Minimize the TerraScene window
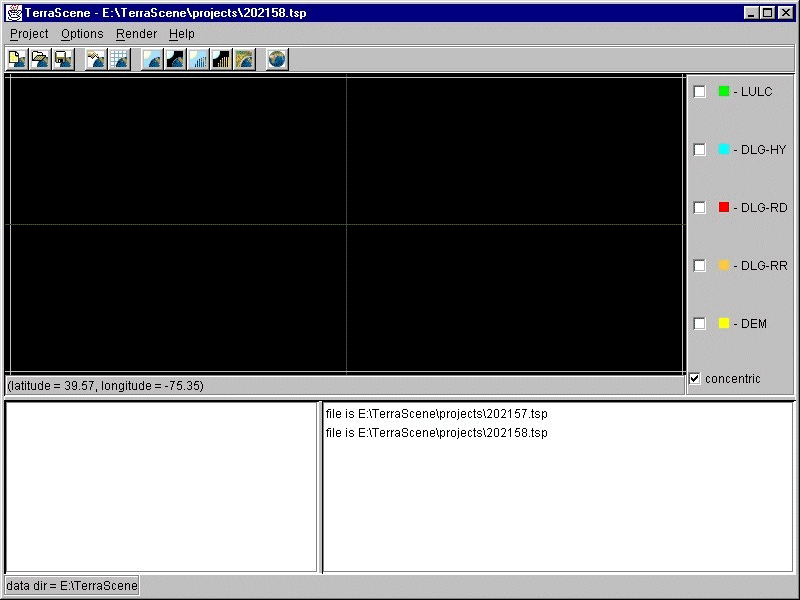The image size is (800, 600). (751, 13)
